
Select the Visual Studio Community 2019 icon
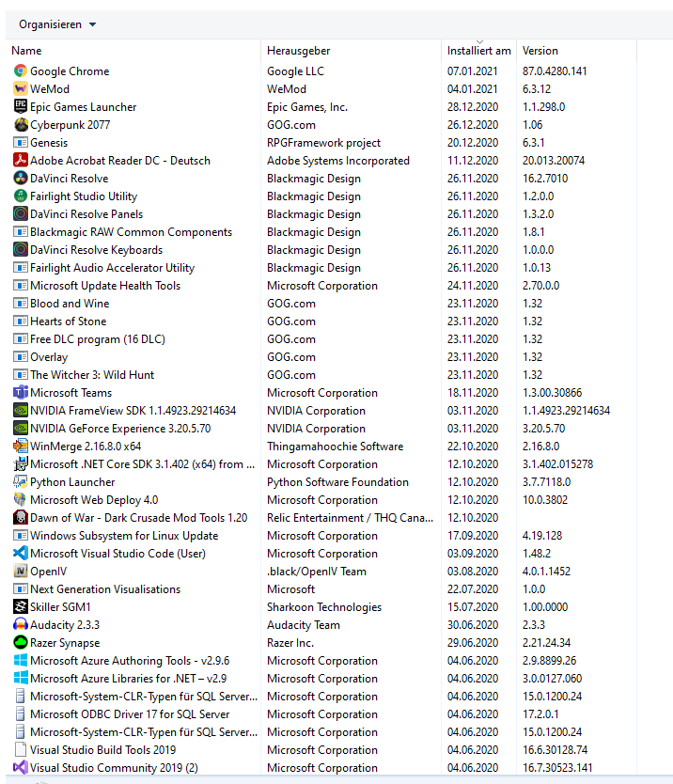(21, 767)
